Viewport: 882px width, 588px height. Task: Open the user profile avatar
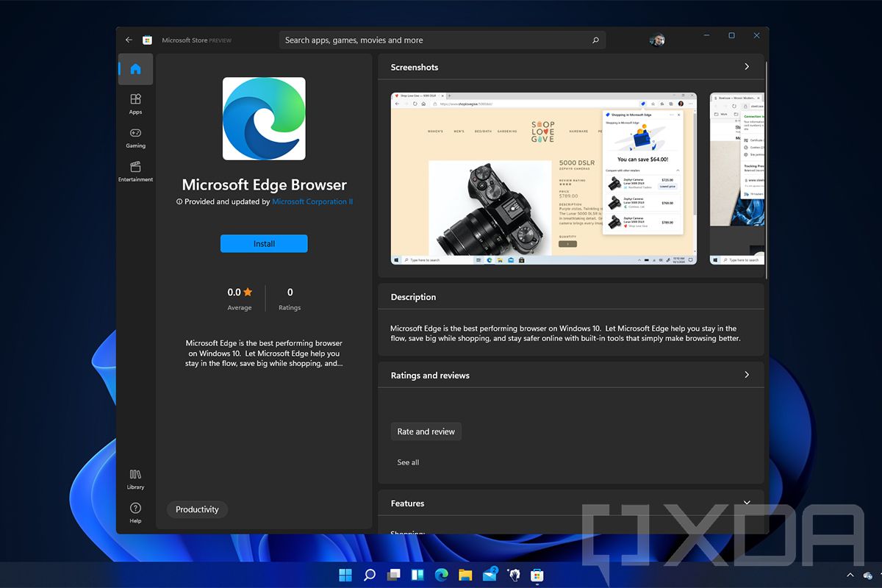coord(657,40)
